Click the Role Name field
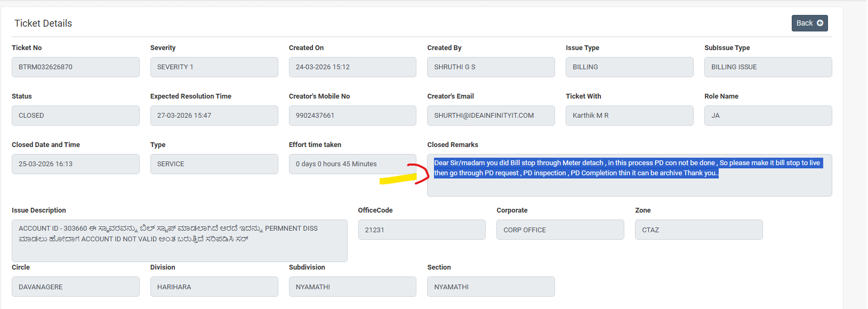Screen dimensions: 868x309 [x=768, y=116]
